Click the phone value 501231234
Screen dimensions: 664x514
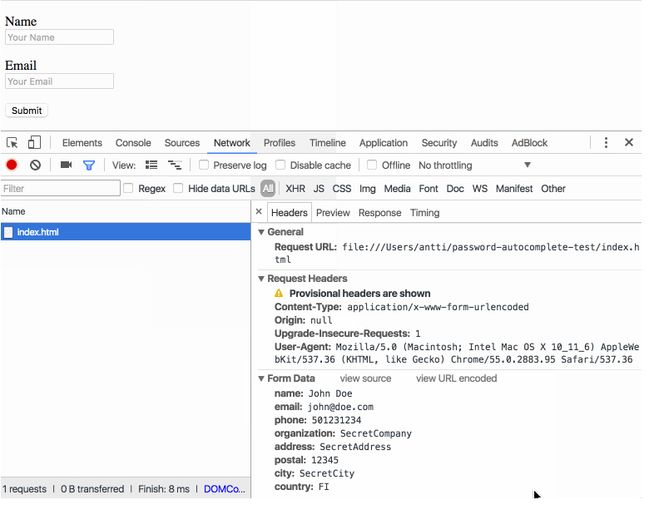click(x=336, y=420)
